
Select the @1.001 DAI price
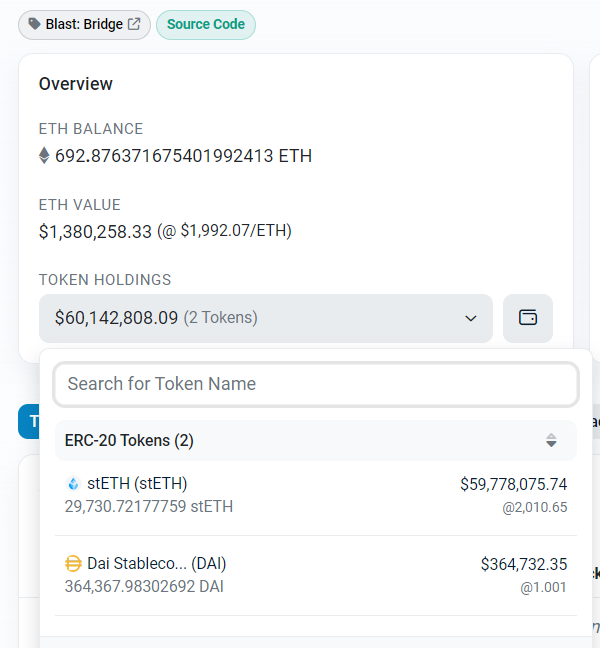point(543,587)
